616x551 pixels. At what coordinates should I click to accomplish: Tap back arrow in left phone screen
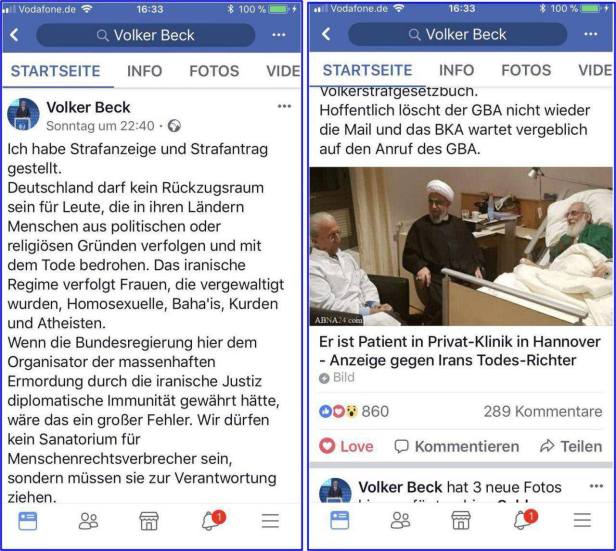14,35
